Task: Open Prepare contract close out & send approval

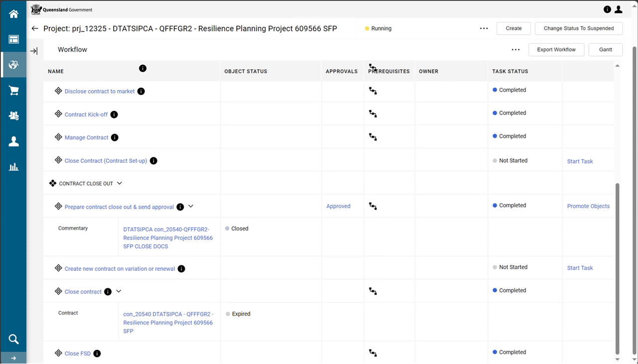Action: pos(119,207)
